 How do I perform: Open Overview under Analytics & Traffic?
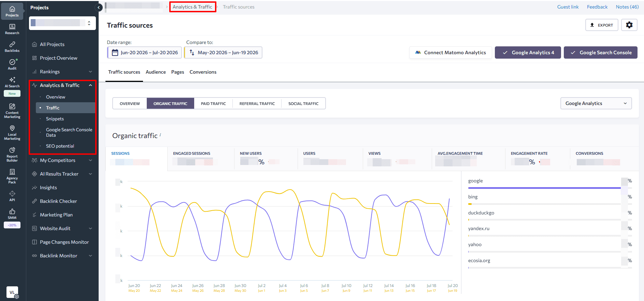tap(56, 97)
